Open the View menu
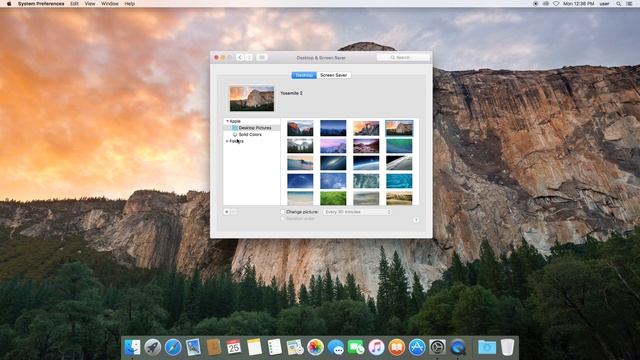Image resolution: width=640 pixels, height=360 pixels. [x=90, y=4]
